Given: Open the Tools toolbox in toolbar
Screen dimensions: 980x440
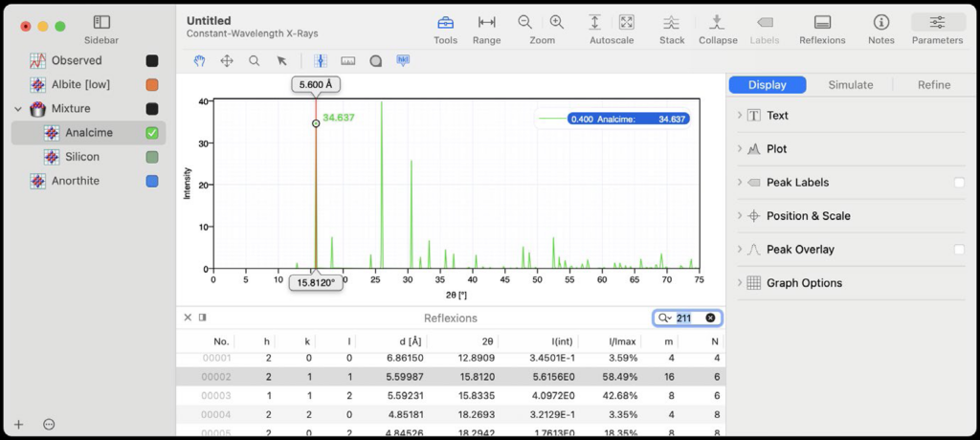Looking at the screenshot, I should pyautogui.click(x=445, y=23).
